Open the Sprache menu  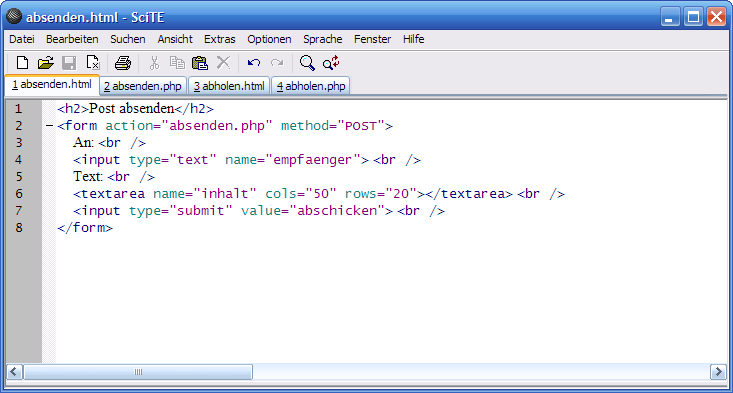pyautogui.click(x=323, y=39)
